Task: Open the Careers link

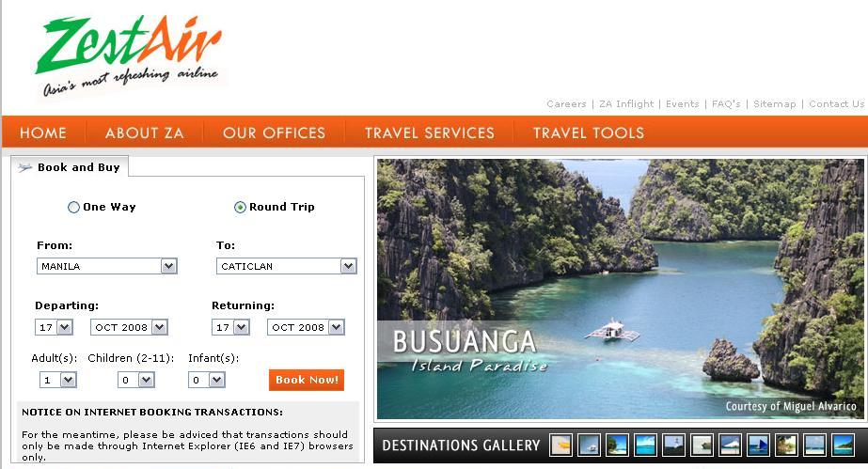Action: [x=566, y=104]
